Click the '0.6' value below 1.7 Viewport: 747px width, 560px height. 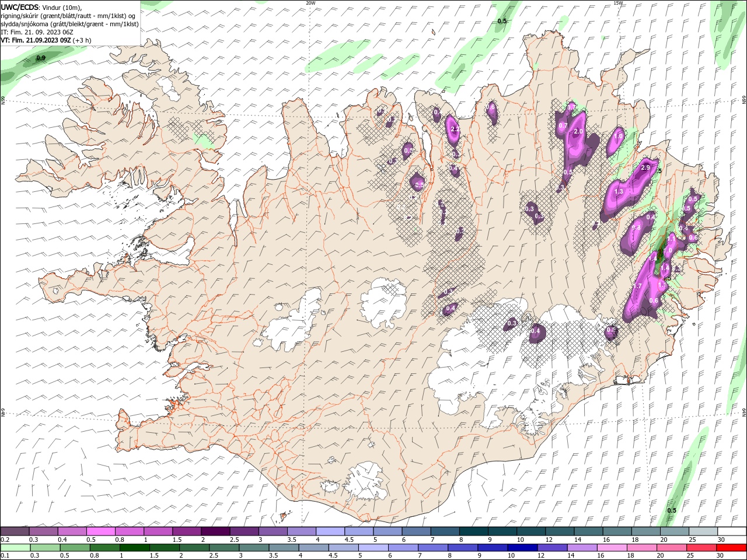click(654, 301)
